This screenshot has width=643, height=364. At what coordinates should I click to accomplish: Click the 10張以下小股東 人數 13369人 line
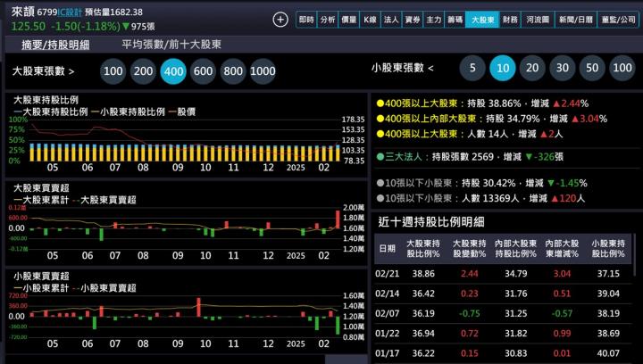[x=480, y=199]
